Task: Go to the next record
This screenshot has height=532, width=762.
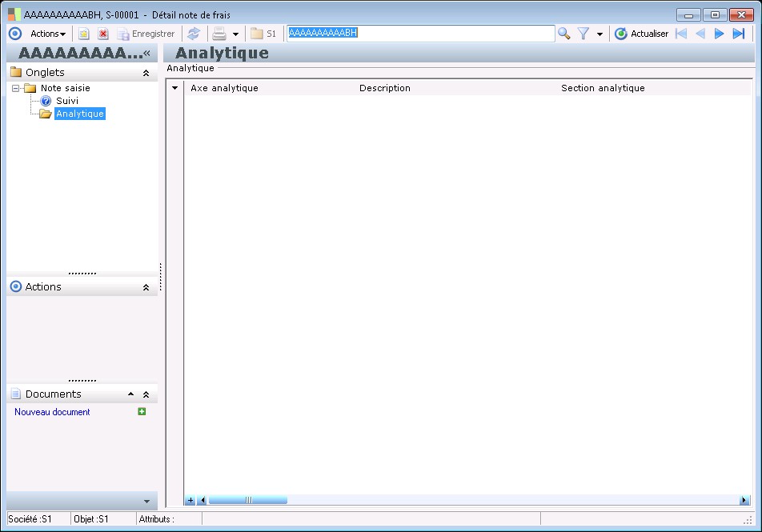Action: point(720,34)
